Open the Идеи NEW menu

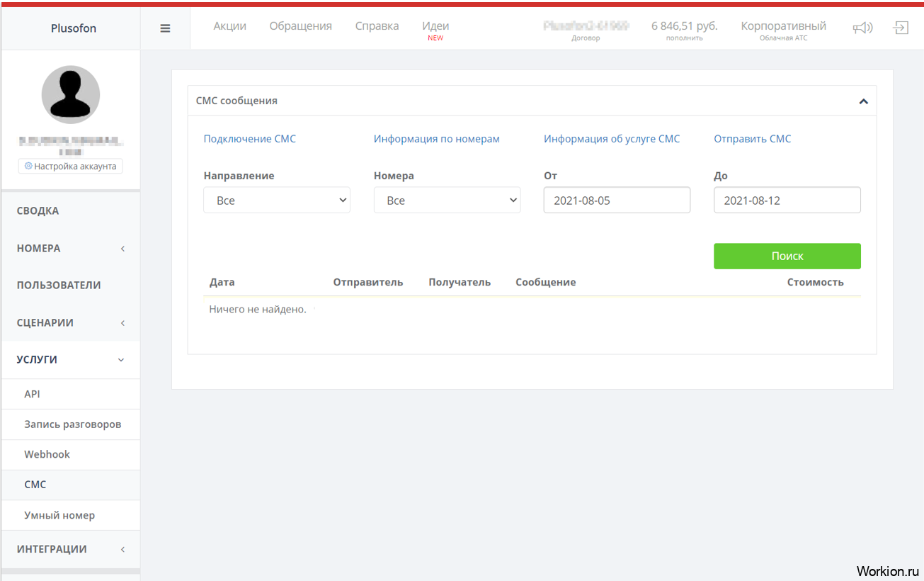tap(435, 30)
